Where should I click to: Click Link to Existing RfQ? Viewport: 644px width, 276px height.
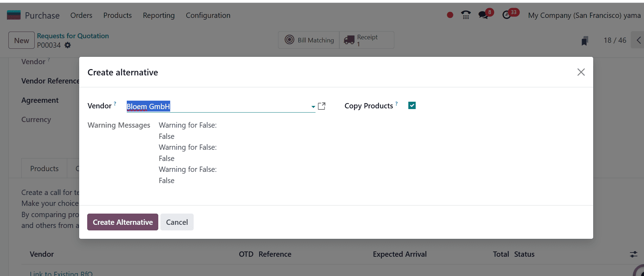click(61, 273)
